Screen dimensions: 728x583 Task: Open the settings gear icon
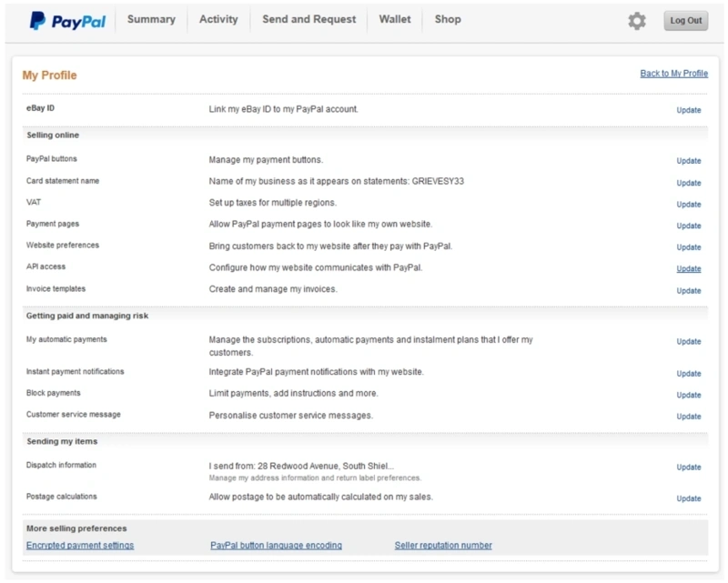pyautogui.click(x=637, y=20)
